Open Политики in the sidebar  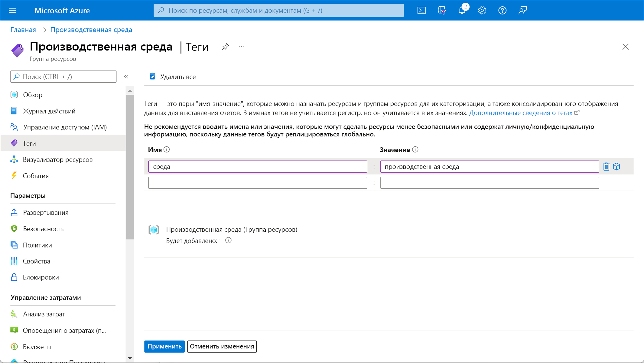pos(63,245)
